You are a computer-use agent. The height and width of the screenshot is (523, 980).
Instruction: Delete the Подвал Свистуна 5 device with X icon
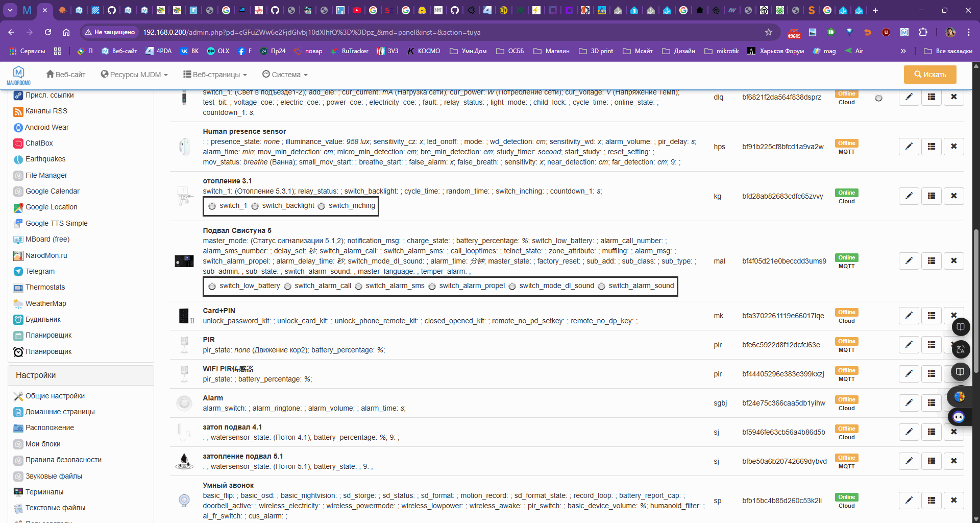(x=953, y=261)
